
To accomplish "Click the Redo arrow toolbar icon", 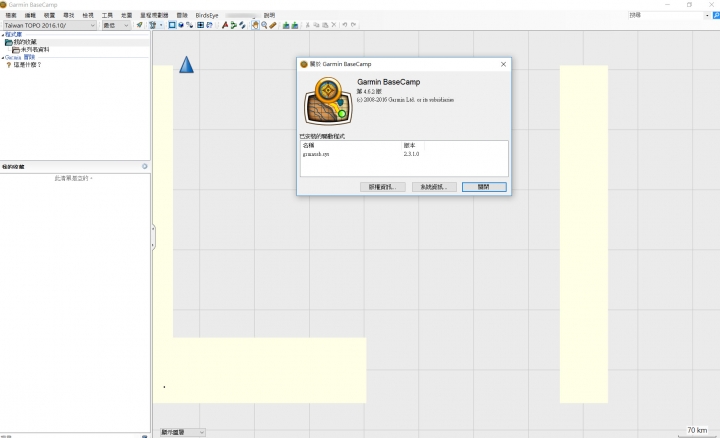I will 354,25.
